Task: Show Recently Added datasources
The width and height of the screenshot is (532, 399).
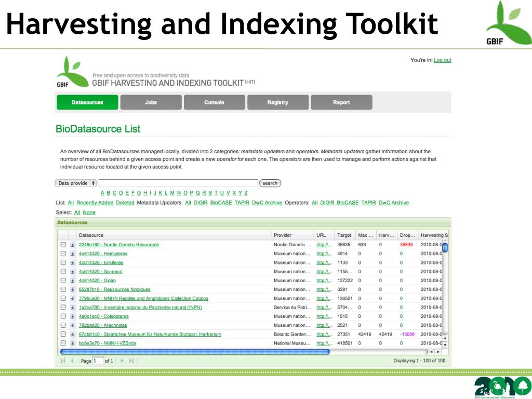Action: (x=95, y=203)
